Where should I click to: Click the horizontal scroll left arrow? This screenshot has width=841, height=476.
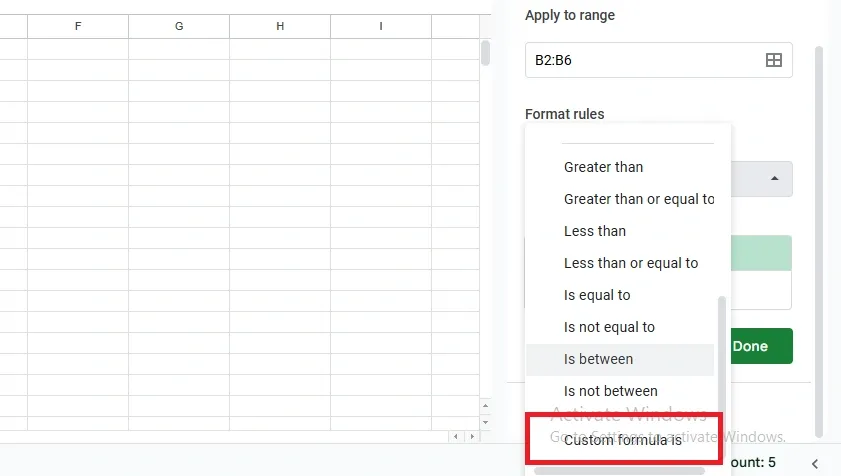click(x=455, y=437)
